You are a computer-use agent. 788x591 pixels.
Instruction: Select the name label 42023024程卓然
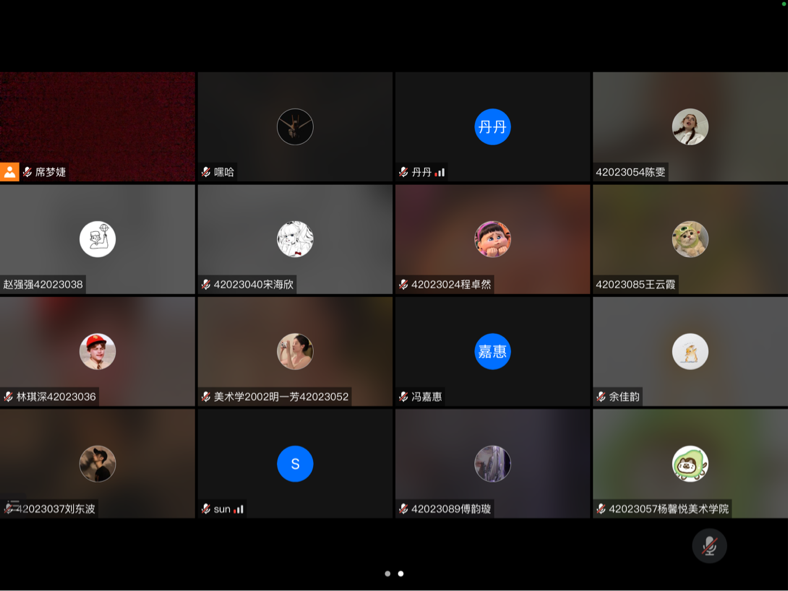tap(451, 284)
